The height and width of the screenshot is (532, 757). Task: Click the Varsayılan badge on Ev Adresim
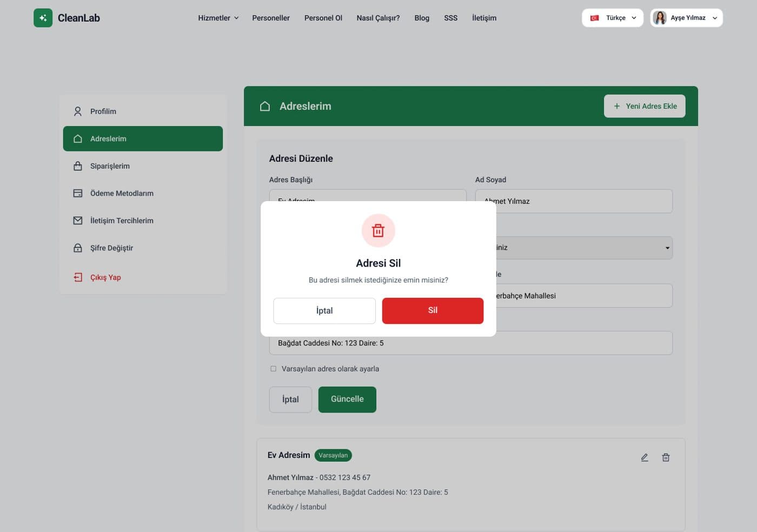[x=333, y=455]
